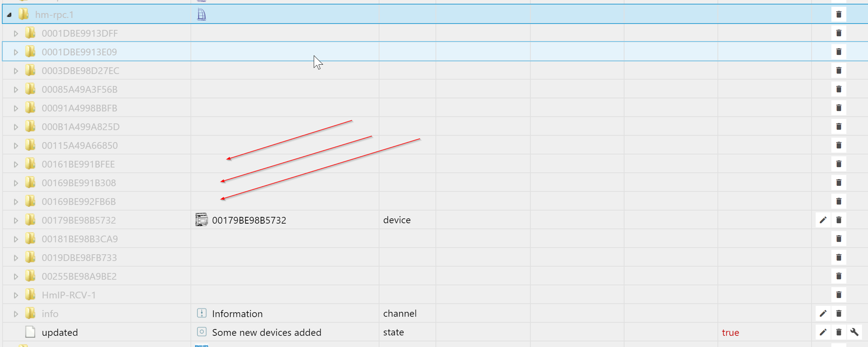Expand the info folder node
Screen dimensions: 868x347
tap(16, 314)
